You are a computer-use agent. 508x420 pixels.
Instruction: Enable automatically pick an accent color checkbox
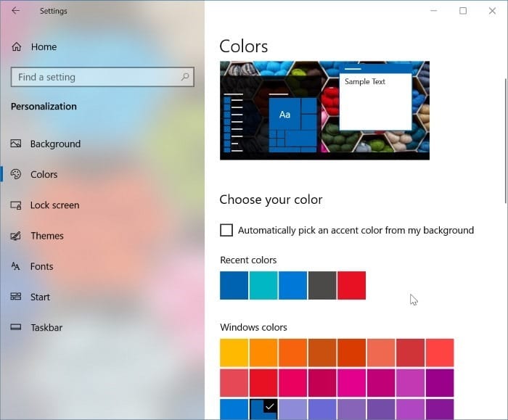(226, 230)
